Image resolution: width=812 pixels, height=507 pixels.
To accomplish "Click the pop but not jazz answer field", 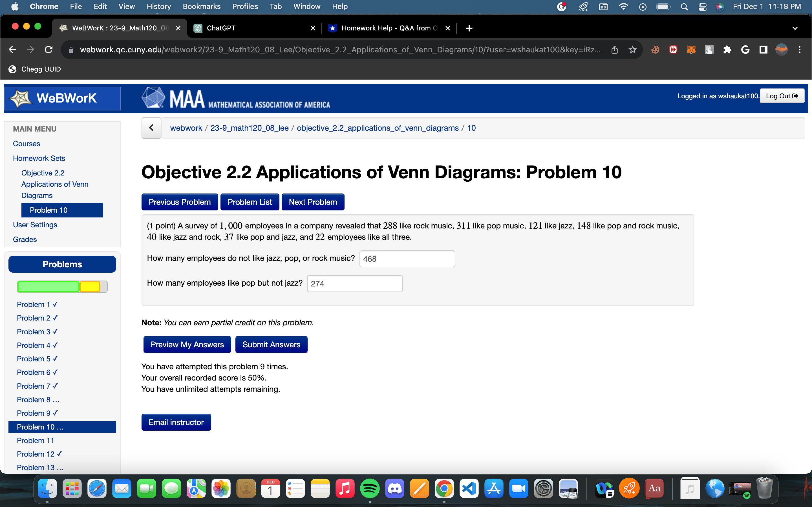I will point(355,284).
